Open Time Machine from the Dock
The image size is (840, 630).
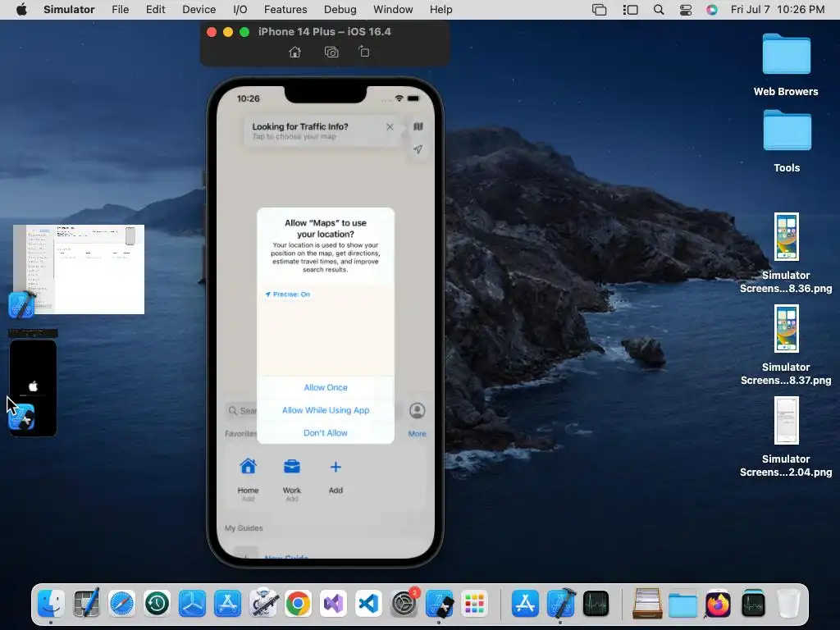pos(157,604)
